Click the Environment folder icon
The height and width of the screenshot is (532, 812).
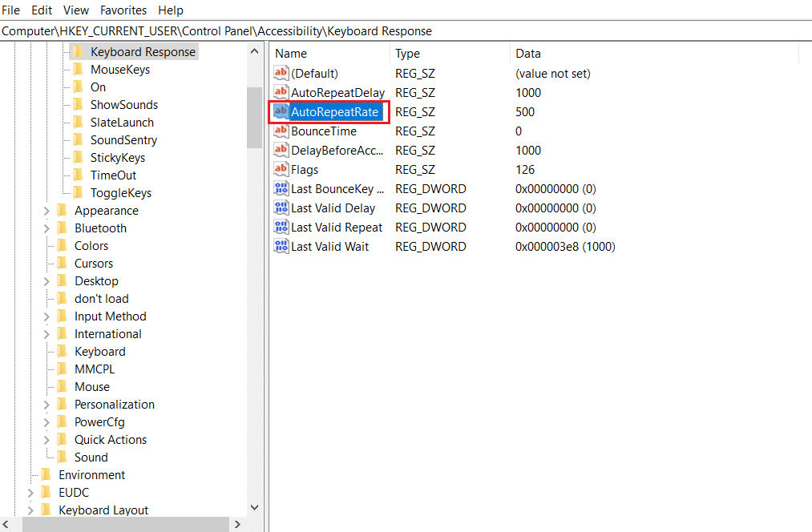(x=46, y=474)
